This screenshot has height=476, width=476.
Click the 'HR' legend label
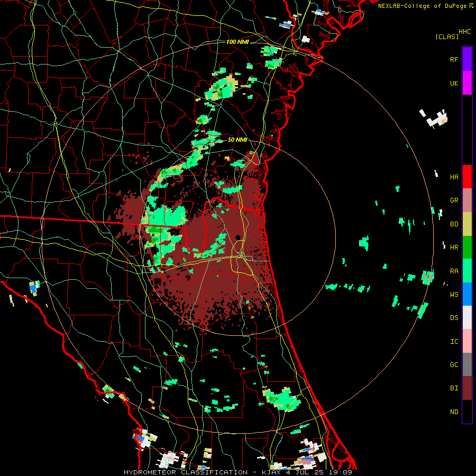point(454,248)
